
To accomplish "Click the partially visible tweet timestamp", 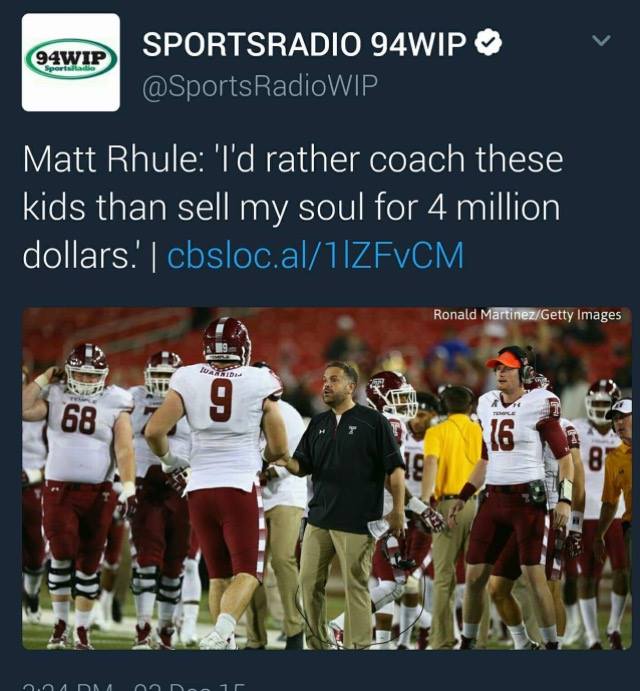I will (134, 687).
